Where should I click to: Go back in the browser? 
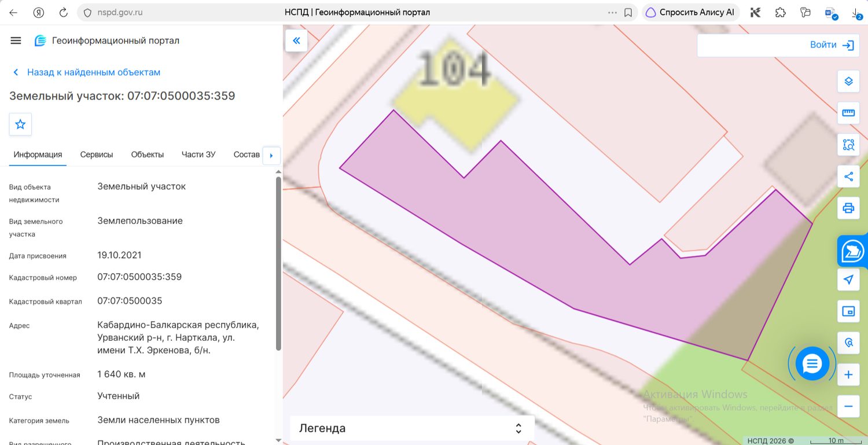[x=13, y=12]
